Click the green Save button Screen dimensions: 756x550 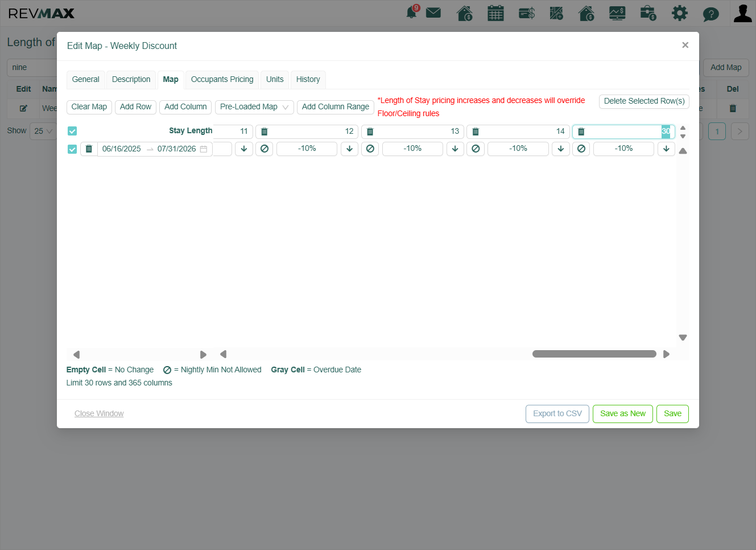pyautogui.click(x=672, y=414)
